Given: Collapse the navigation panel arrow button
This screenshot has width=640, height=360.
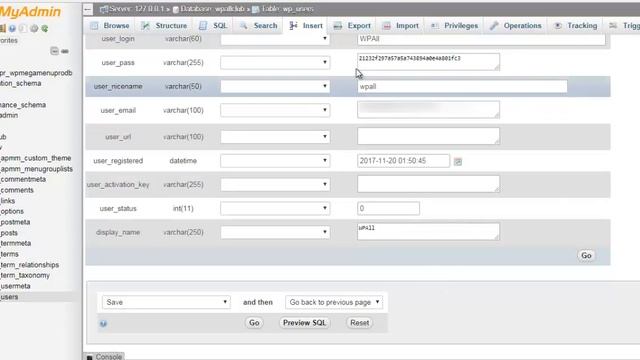Looking at the screenshot, I should coord(88,9).
